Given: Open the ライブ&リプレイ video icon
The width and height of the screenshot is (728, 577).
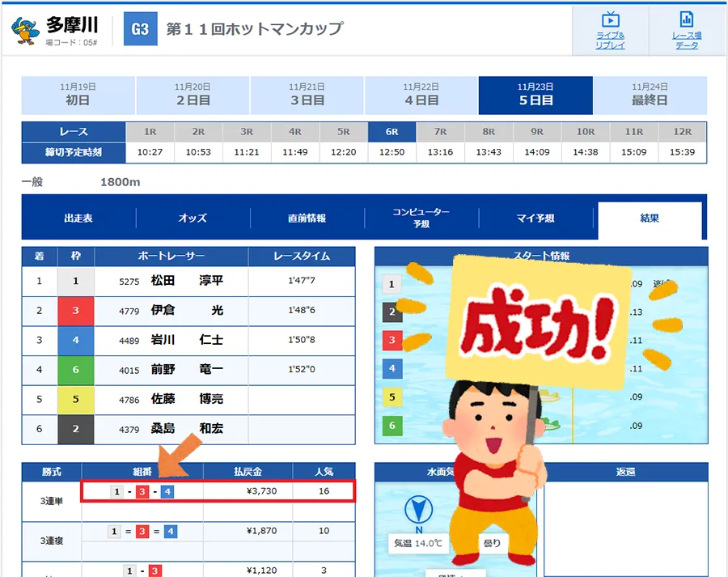Looking at the screenshot, I should pyautogui.click(x=610, y=21).
